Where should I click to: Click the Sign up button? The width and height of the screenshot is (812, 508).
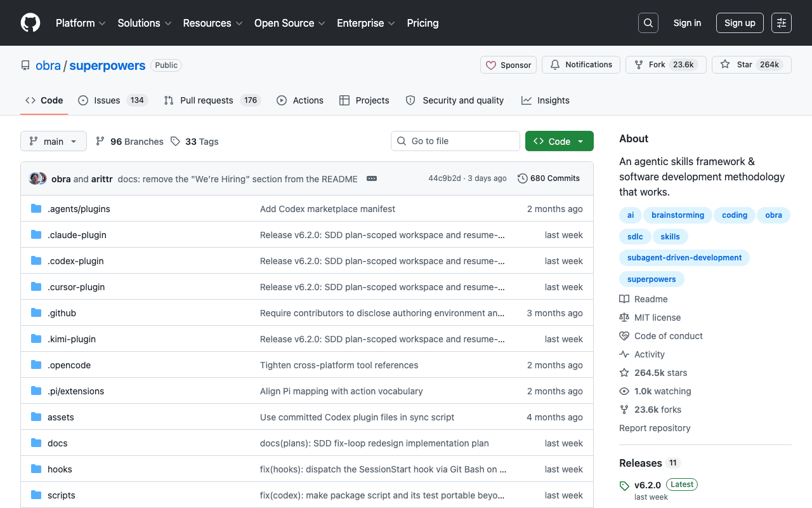[x=740, y=23]
